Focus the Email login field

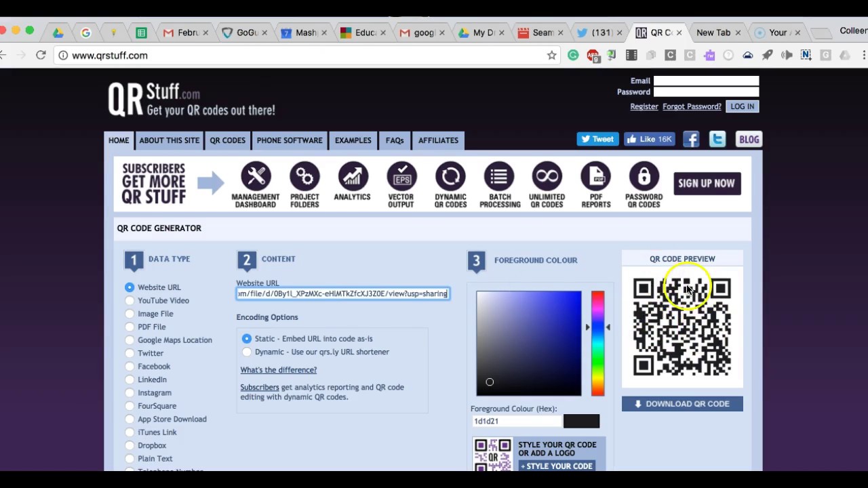click(706, 81)
